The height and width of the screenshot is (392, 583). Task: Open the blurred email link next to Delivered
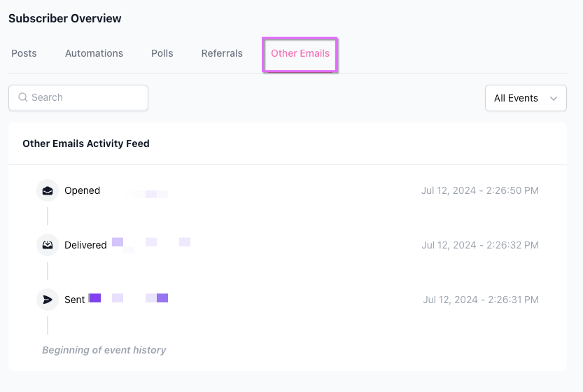click(x=150, y=244)
